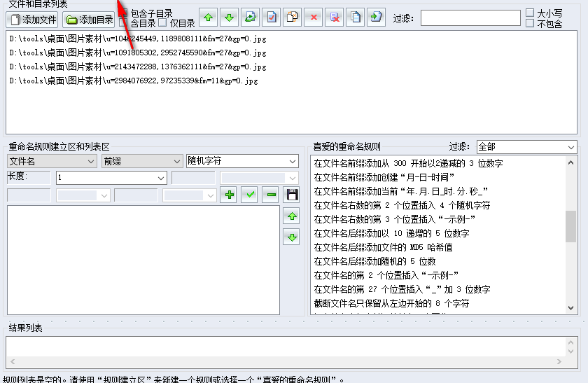Screen dimensions: 588x383
Task: Move selected file down in file list
Action: [x=229, y=18]
